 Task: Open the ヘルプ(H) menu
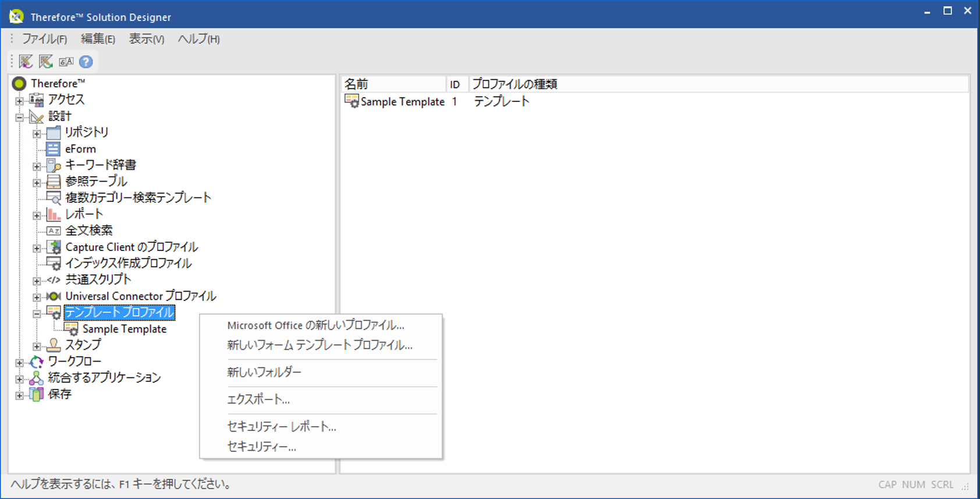click(x=198, y=39)
